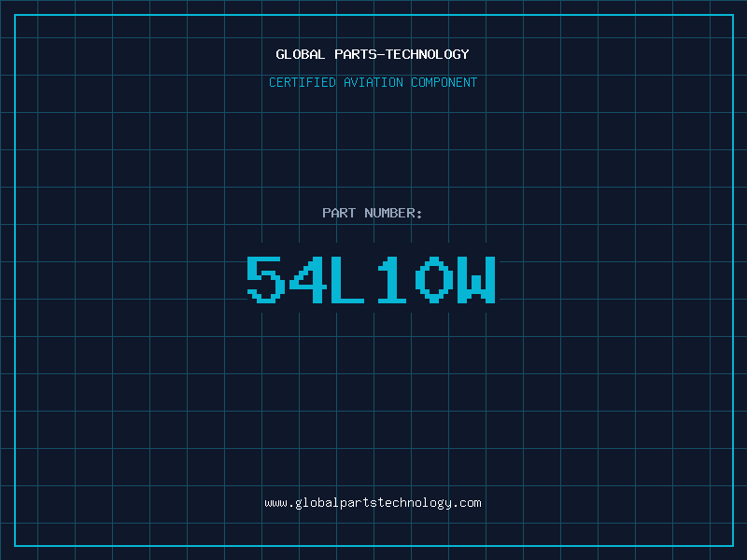Open the www.globalpartstechnology.com link

pyautogui.click(x=373, y=503)
